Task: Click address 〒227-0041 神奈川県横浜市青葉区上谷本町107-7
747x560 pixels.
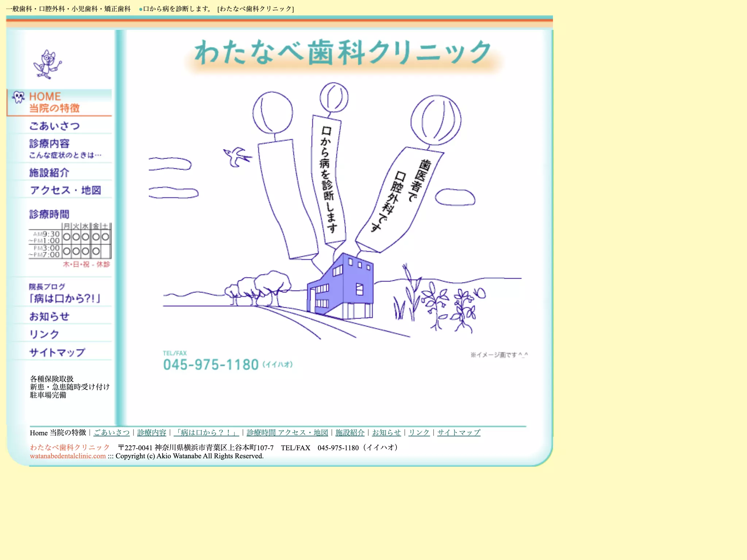Action: (x=196, y=448)
